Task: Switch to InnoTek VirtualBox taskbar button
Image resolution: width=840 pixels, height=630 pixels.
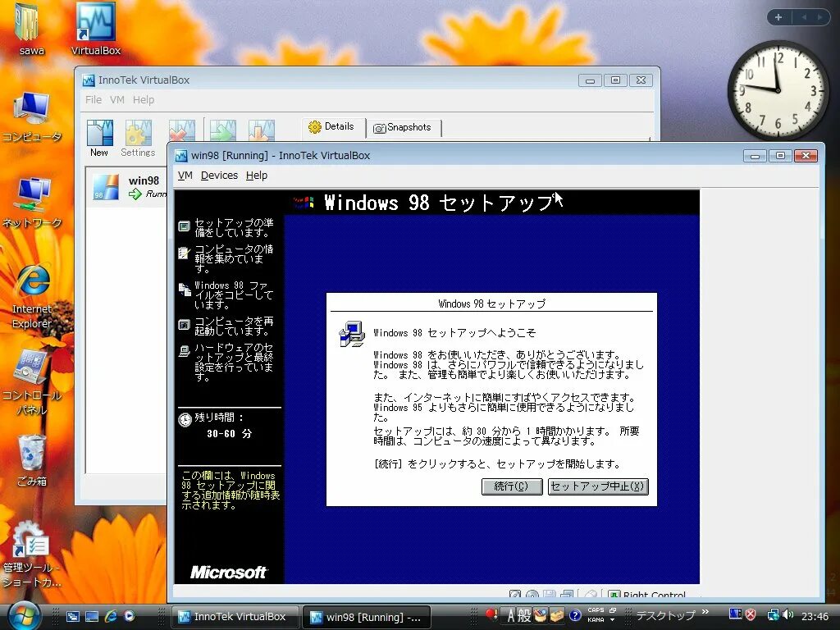Action: pyautogui.click(x=235, y=617)
